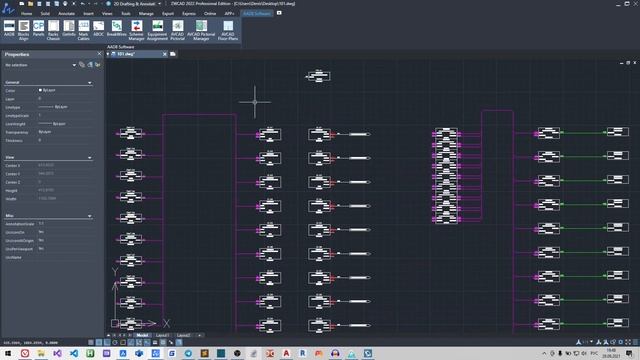Expand the hidden system tray icons chevron
This screenshot has height=360, width=640.
544,353
